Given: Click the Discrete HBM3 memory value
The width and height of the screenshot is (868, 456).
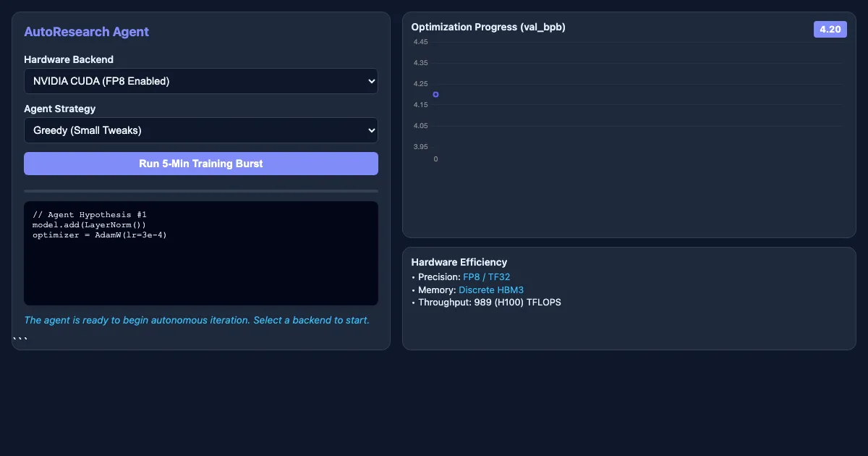Looking at the screenshot, I should (x=491, y=290).
